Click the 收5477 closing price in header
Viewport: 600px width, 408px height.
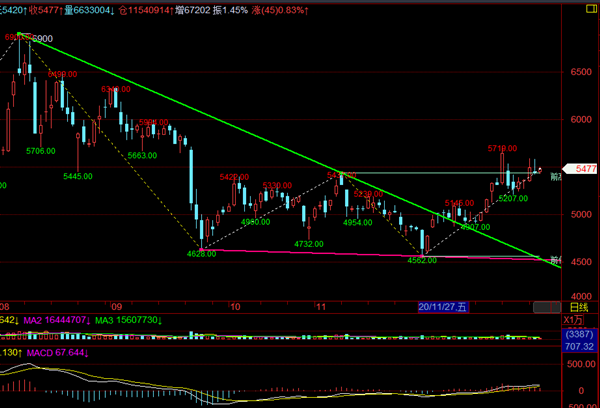pyautogui.click(x=46, y=10)
